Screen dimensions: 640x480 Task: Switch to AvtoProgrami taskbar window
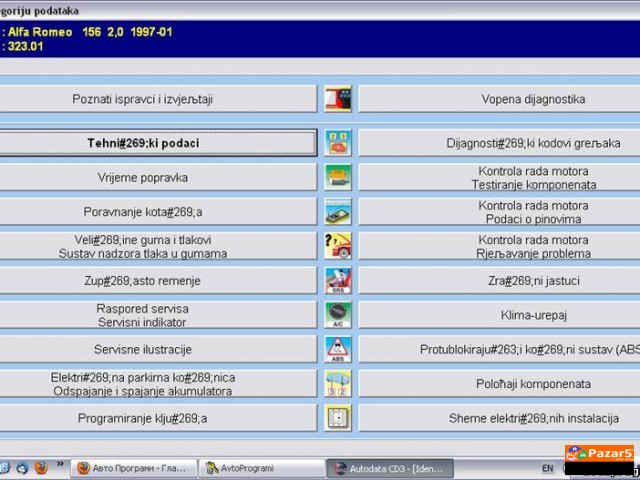[260, 468]
